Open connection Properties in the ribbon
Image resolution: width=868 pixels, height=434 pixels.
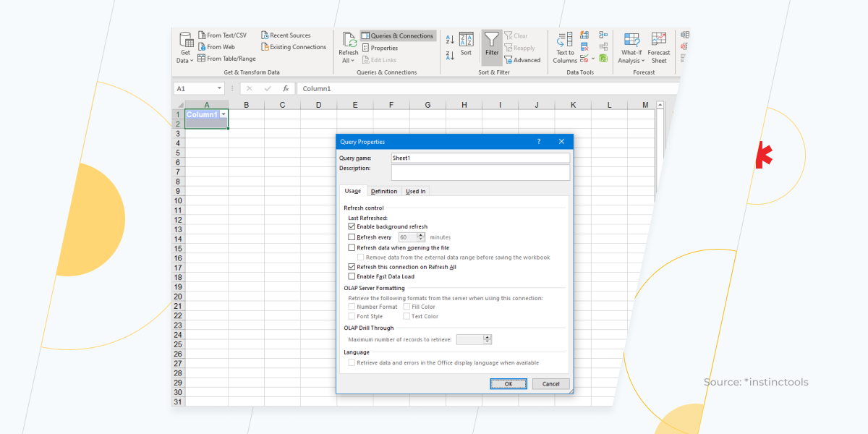tap(380, 48)
